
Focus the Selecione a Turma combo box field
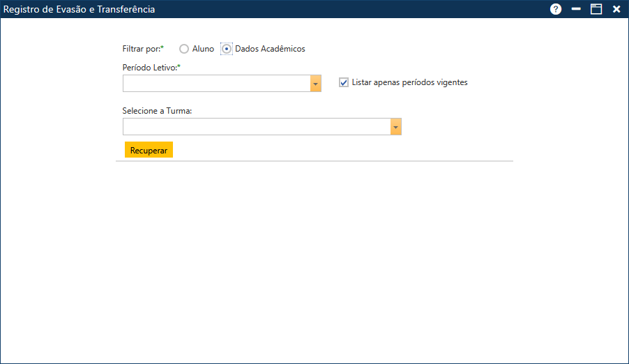click(x=256, y=127)
